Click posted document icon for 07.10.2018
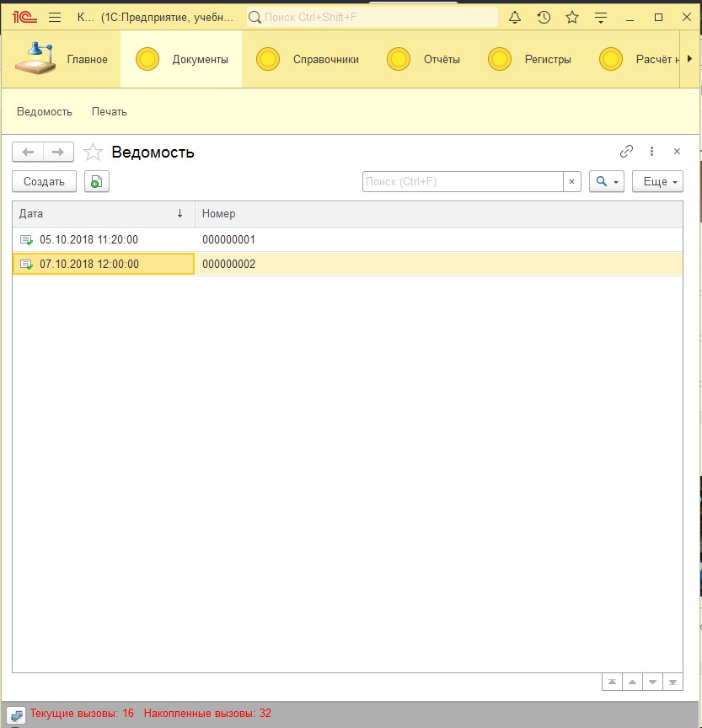The width and height of the screenshot is (702, 728). point(26,265)
